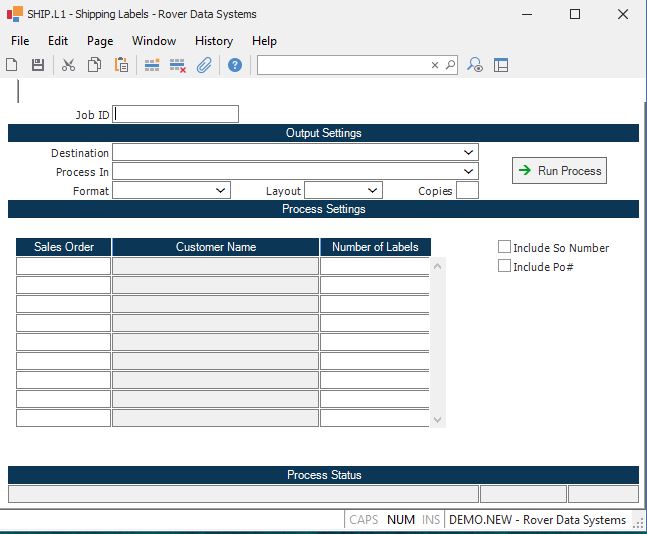Expand the Destination dropdown
Image resolution: width=647 pixels, height=534 pixels.
click(469, 153)
